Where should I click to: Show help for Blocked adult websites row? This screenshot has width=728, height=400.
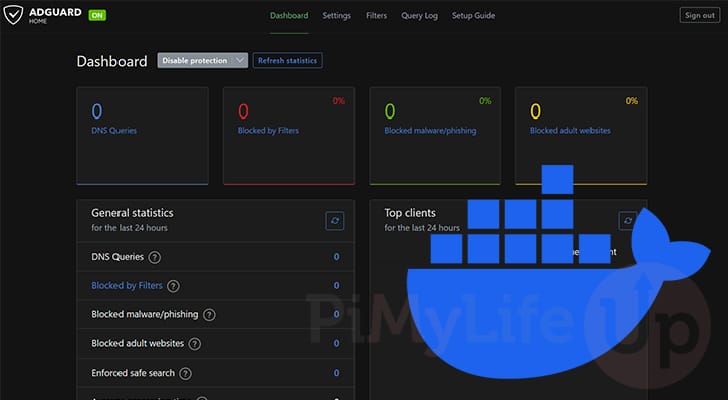tap(195, 344)
